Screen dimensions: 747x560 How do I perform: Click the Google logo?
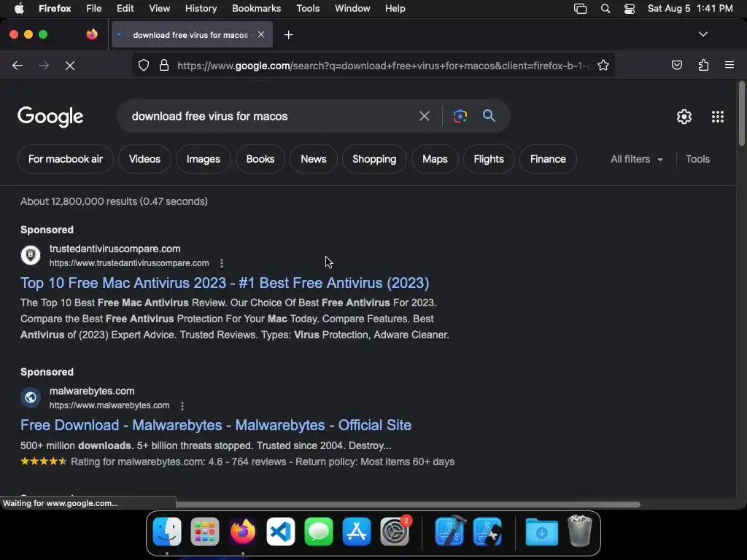click(50, 117)
